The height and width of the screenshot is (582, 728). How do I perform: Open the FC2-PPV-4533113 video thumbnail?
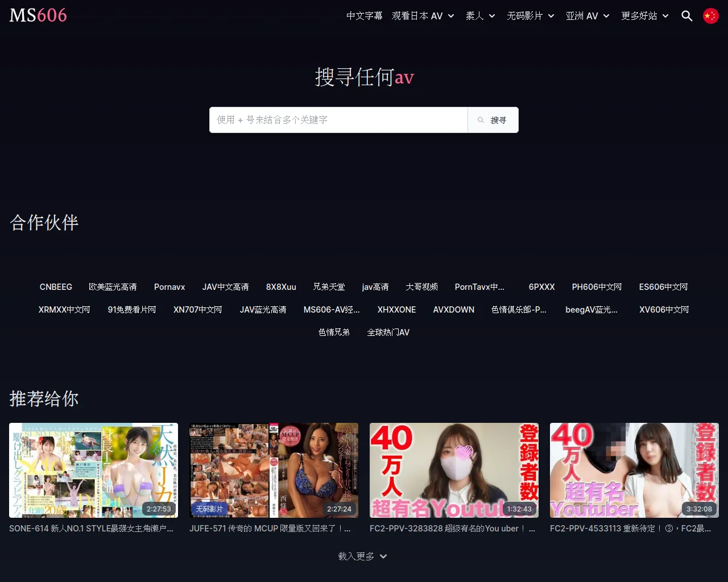(x=634, y=470)
